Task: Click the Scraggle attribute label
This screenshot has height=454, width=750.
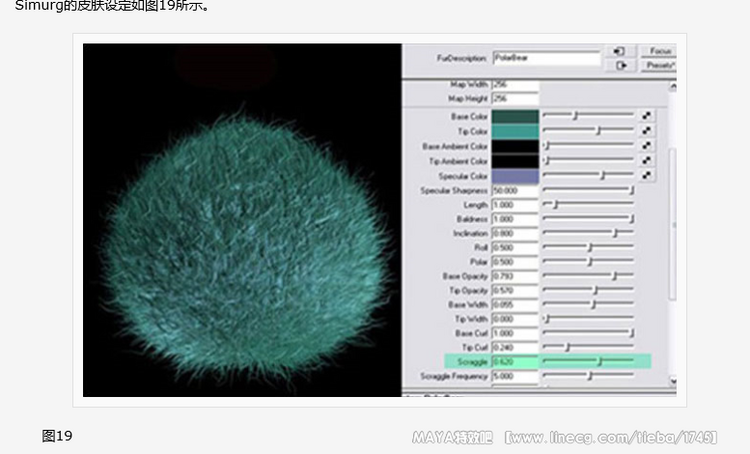Action: click(472, 362)
